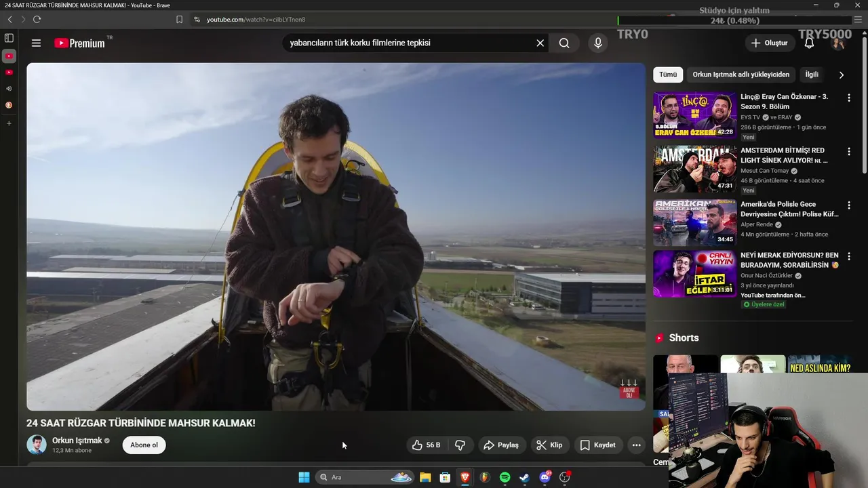
Task: Clear the search box with the X
Action: click(x=540, y=43)
